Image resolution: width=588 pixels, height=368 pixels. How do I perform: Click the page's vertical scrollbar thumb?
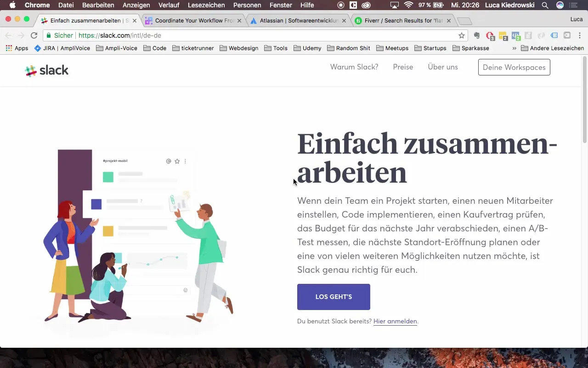tap(584, 99)
